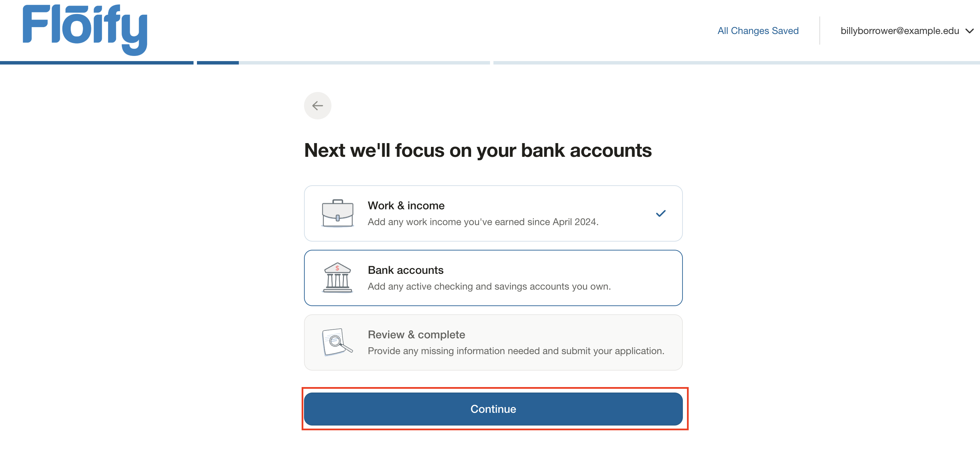Click the 'Add any work income' description text
This screenshot has height=455, width=980.
coord(483,222)
